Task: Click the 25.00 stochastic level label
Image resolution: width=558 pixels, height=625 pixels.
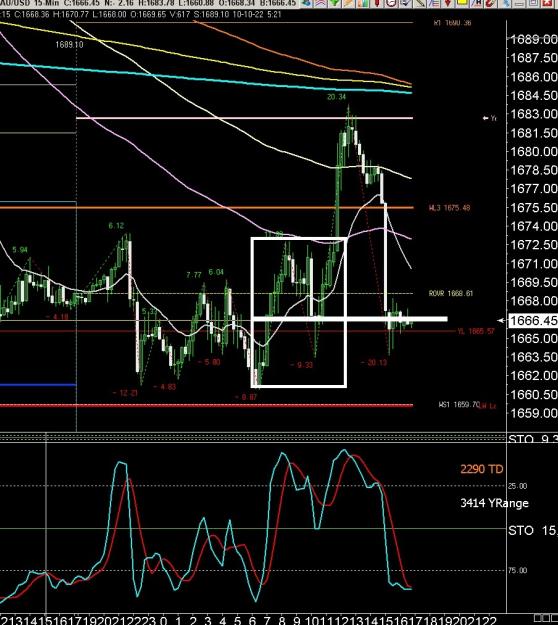Action: point(517,486)
